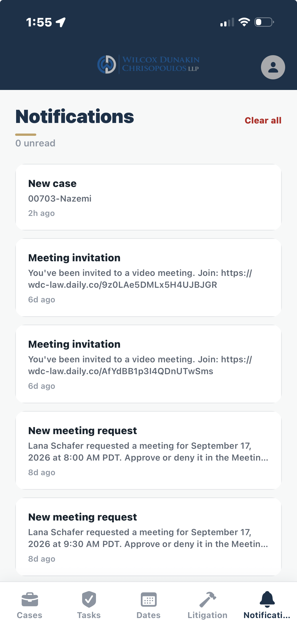Tap the Wi-Fi status icon
The image size is (297, 644).
(x=244, y=22)
